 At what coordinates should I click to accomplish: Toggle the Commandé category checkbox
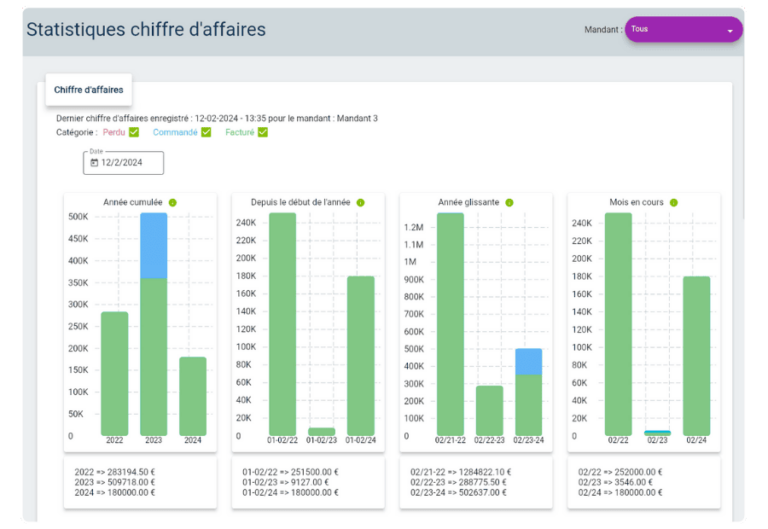[206, 132]
